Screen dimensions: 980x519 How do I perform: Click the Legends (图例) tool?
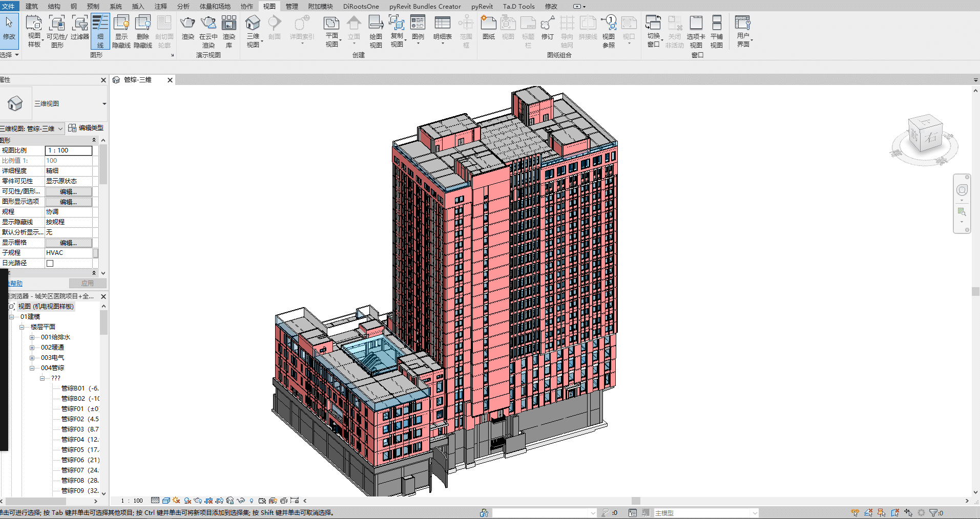pos(418,30)
